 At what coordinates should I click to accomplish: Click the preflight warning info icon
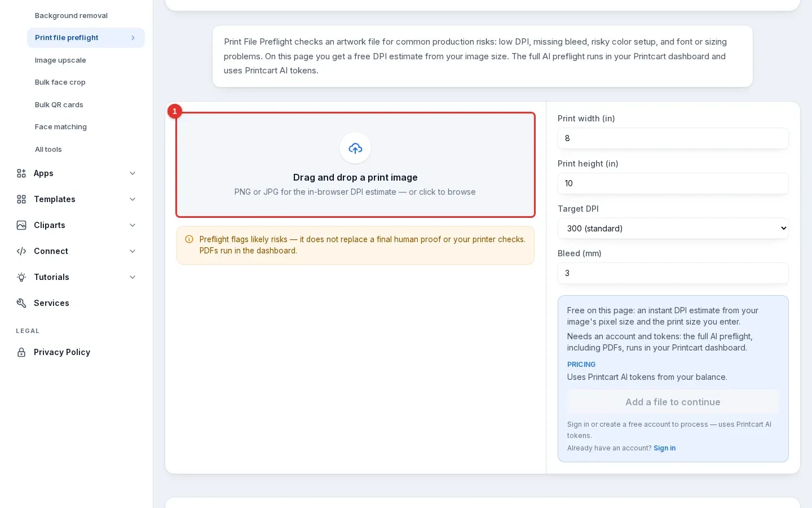pos(189,239)
